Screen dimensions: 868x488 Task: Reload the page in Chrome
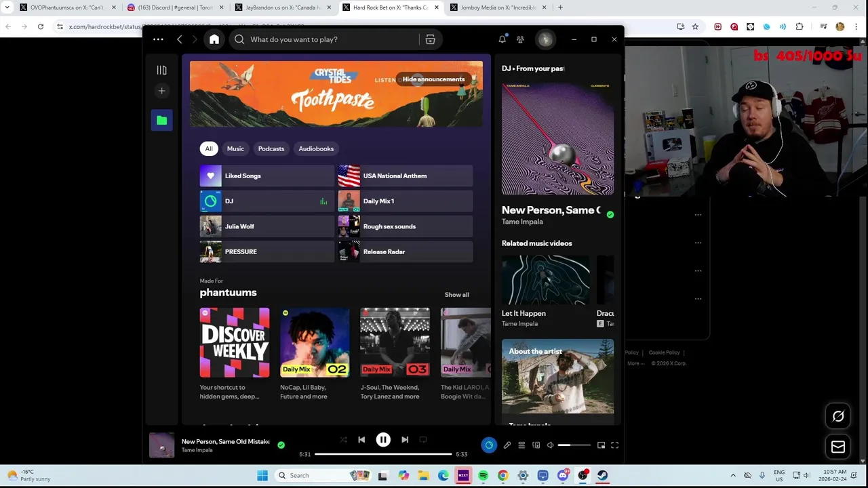tap(41, 26)
